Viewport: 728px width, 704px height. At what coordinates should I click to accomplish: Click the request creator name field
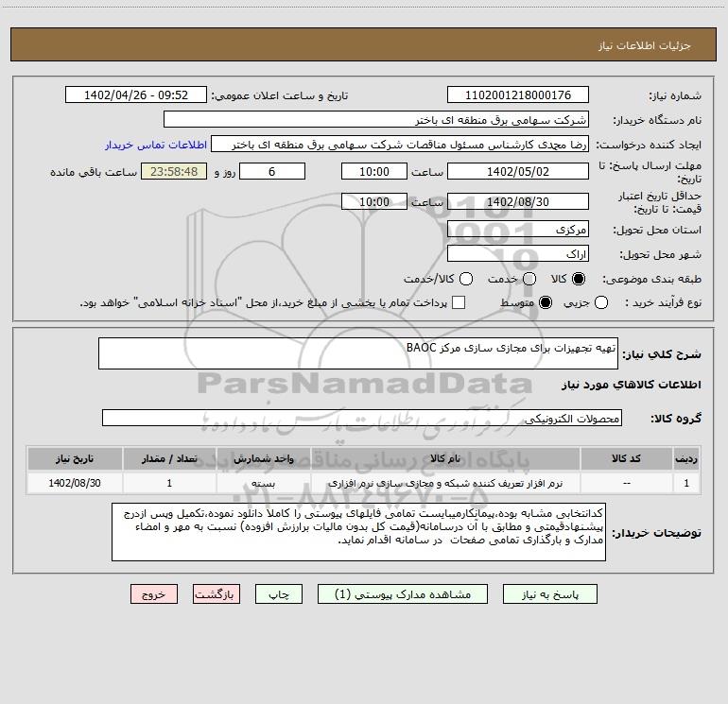pos(400,145)
